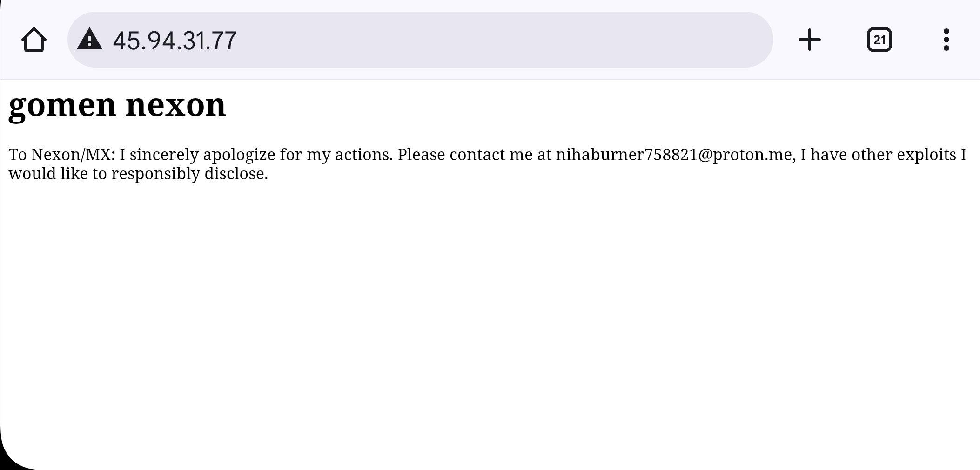Open the three-dot browser menu
This screenshot has height=470, width=980.
tap(946, 40)
